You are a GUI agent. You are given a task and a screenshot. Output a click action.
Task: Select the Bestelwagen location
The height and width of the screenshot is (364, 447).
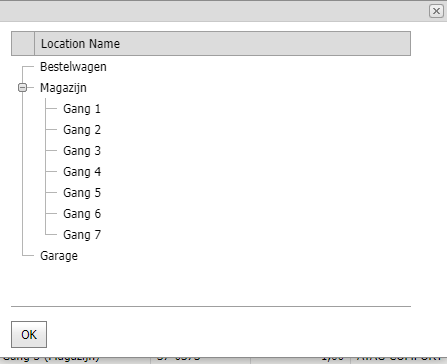click(x=73, y=67)
